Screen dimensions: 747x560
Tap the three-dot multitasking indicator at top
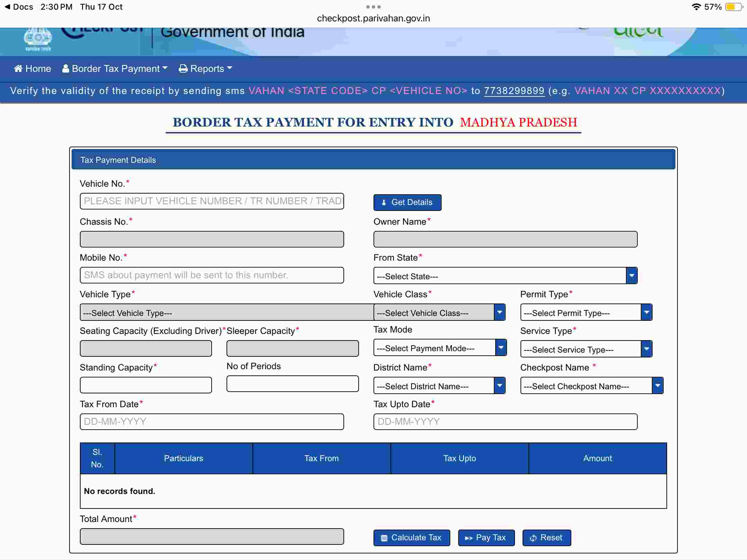(x=373, y=7)
